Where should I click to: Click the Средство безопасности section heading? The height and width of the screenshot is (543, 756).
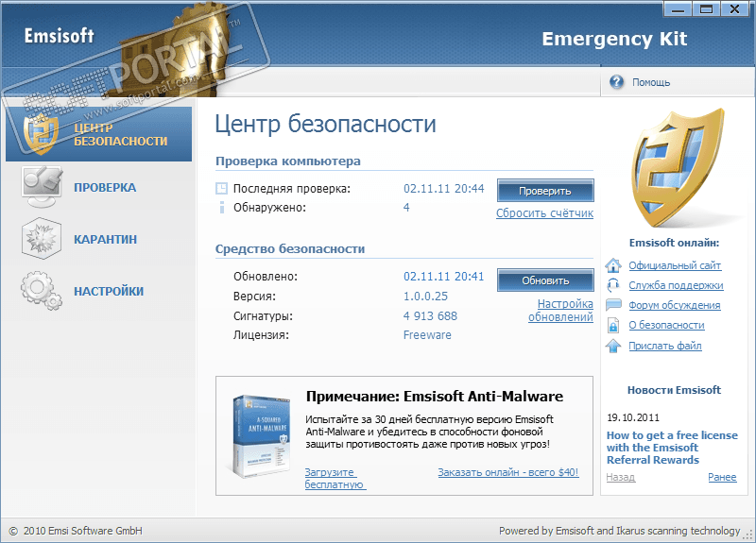[x=290, y=248]
